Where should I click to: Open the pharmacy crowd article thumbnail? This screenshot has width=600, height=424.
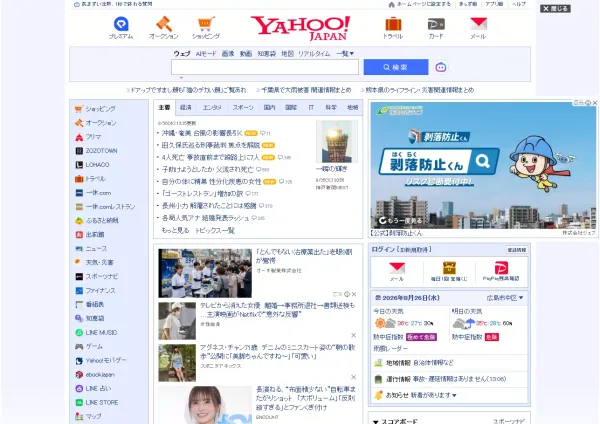205,273
